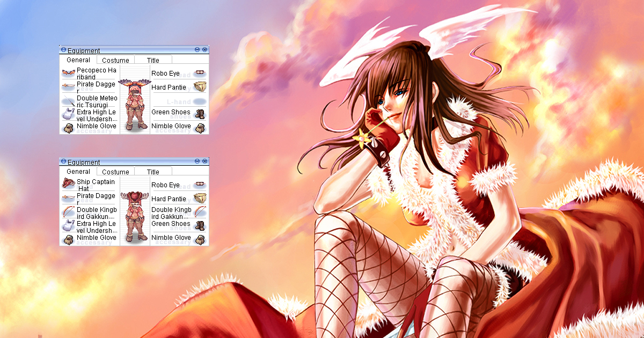Minimize the Equipment window showing Ship Captain Hat

pos(197,161)
